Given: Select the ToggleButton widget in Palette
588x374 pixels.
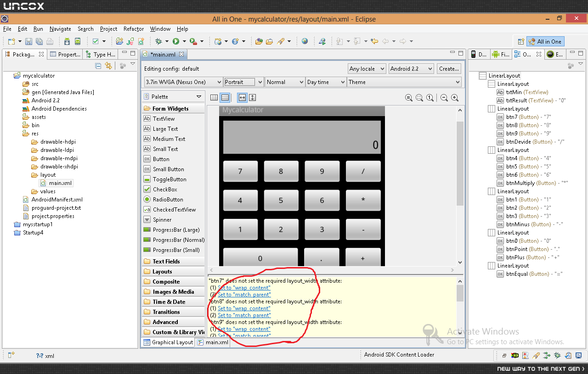Looking at the screenshot, I should [x=173, y=179].
